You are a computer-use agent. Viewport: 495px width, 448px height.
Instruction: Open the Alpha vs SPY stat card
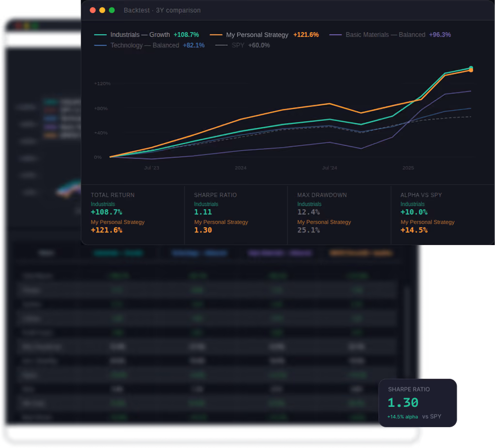coord(443,215)
